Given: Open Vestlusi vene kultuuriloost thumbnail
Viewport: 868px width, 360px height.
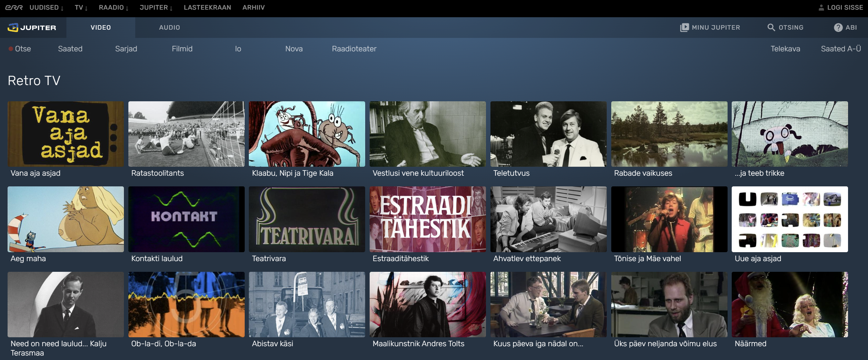Looking at the screenshot, I should [x=428, y=134].
